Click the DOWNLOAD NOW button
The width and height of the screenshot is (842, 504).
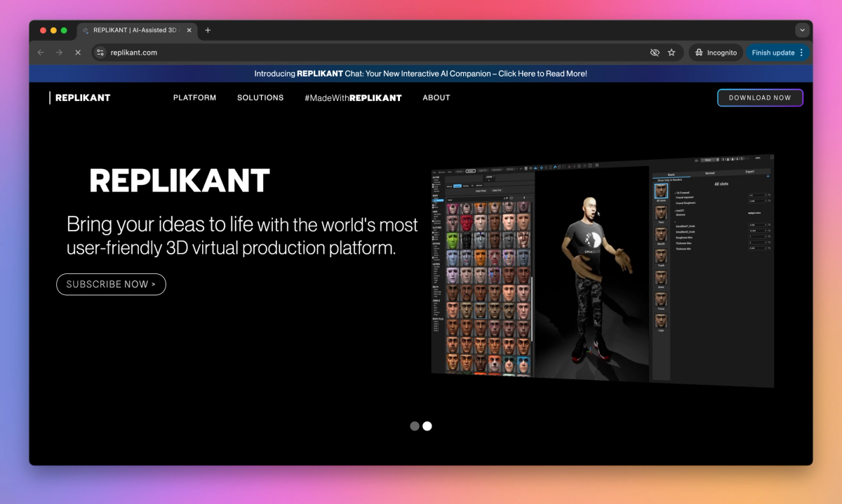pyautogui.click(x=760, y=97)
